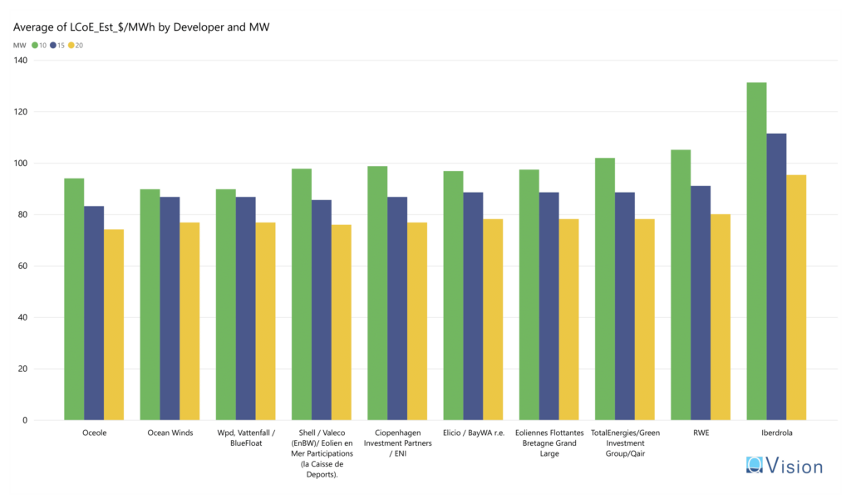This screenshot has height=504, width=851.
Task: Click Iberdrola's yellow 20 MW bar
Action: [x=796, y=297]
